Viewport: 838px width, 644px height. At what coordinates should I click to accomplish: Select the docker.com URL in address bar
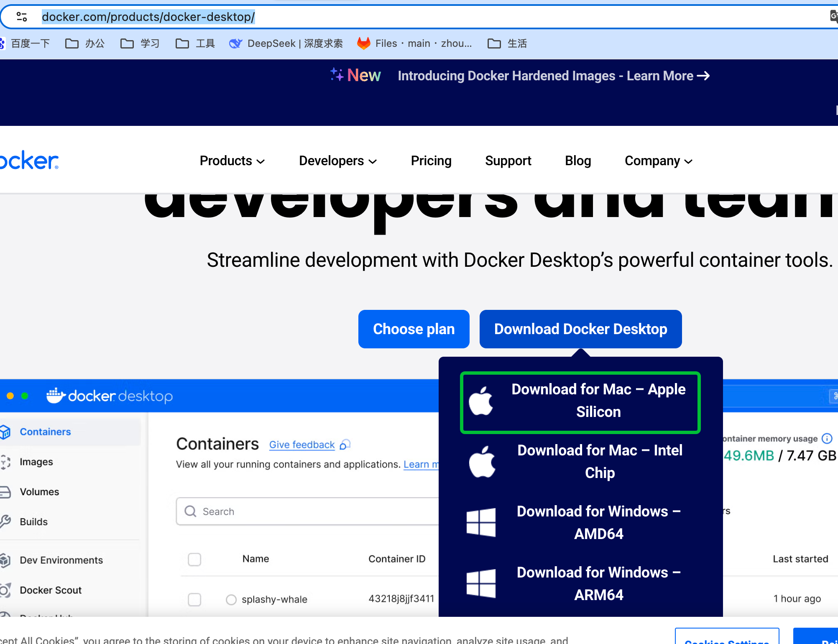tap(148, 17)
